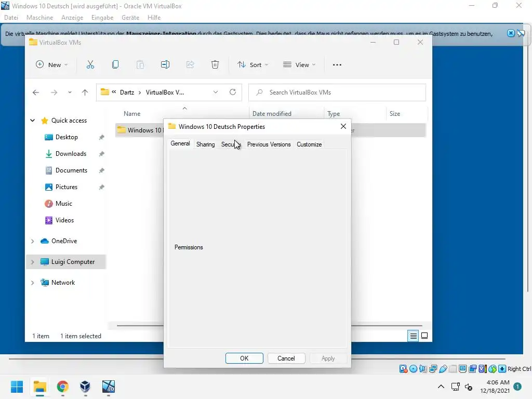The image size is (532, 399).
Task: Expand the address bar history dropdown
Action: [x=216, y=92]
